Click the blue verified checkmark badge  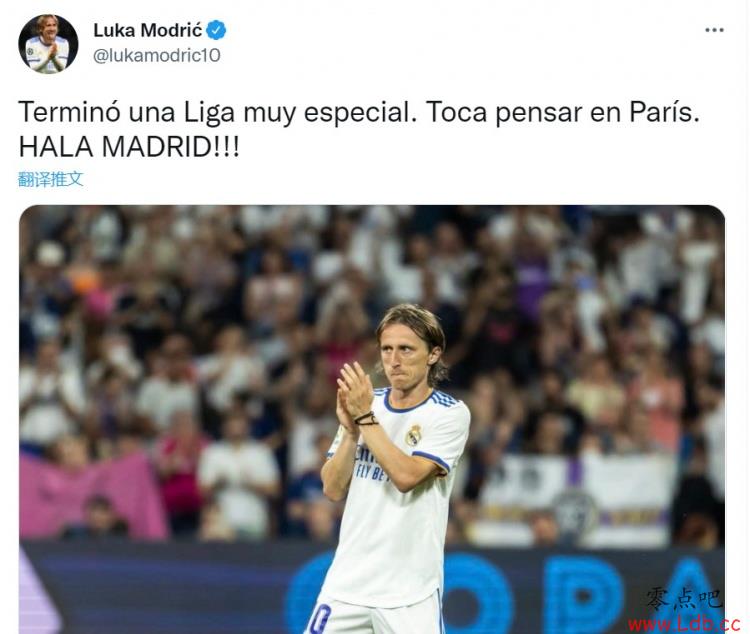(216, 30)
